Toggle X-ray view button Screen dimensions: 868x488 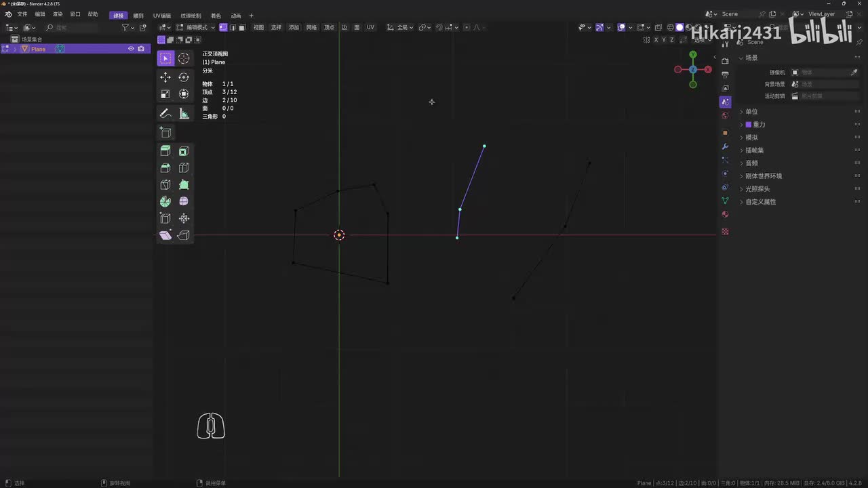point(658,27)
